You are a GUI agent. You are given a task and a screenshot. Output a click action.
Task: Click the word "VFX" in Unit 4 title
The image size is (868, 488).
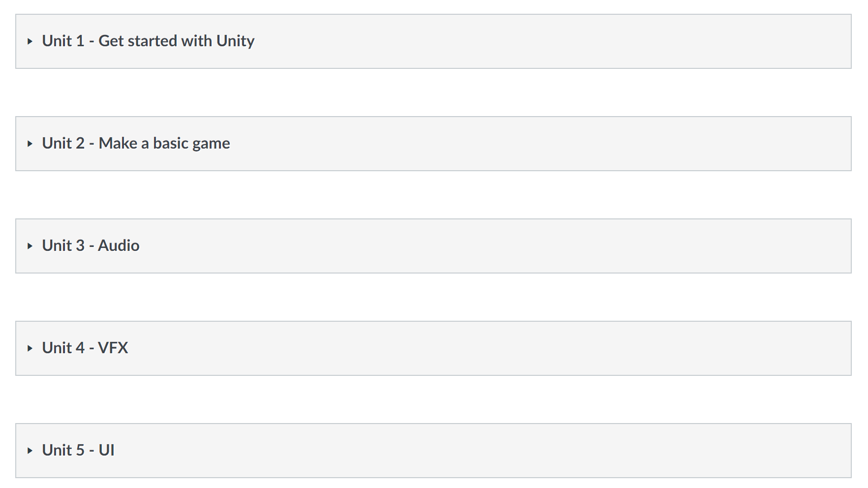[x=113, y=348]
